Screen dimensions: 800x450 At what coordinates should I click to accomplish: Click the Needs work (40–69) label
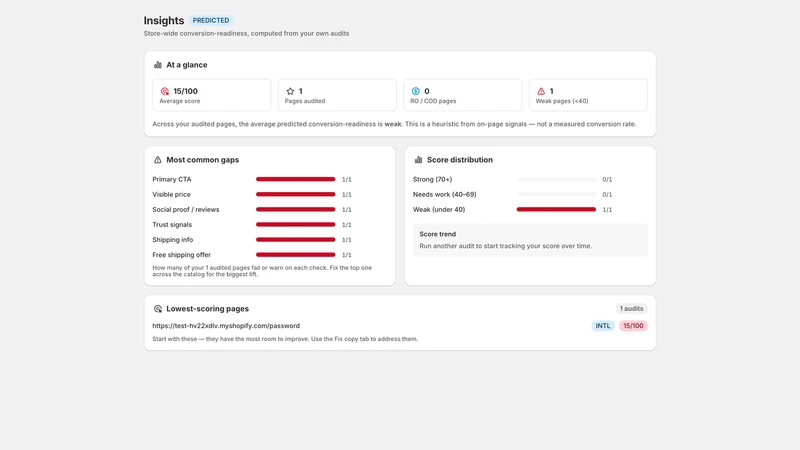444,194
